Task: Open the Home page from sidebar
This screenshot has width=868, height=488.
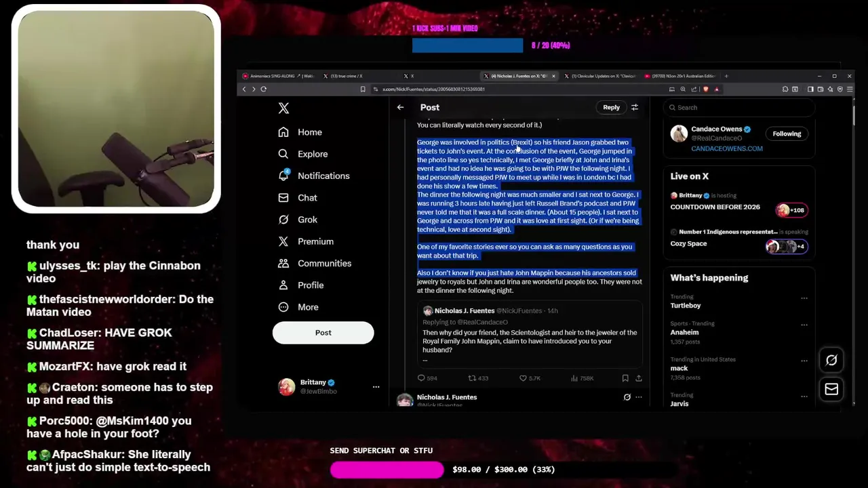Action: click(x=300, y=132)
